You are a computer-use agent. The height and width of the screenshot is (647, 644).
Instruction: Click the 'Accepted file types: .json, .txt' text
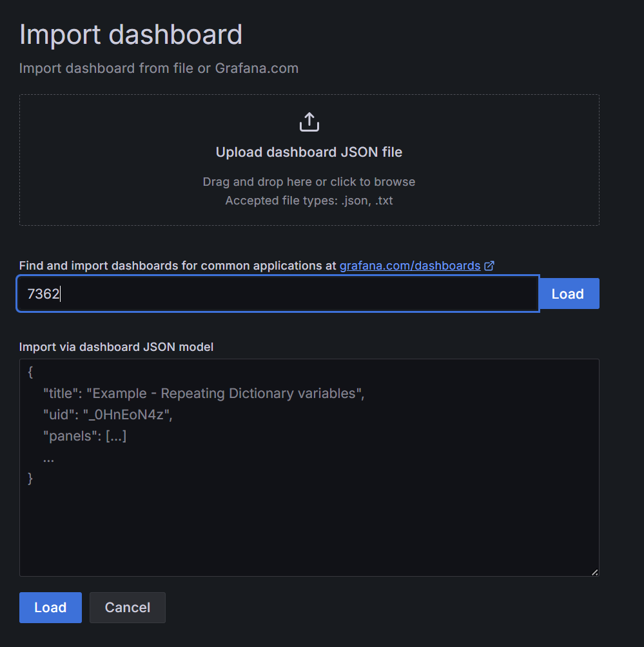(309, 201)
